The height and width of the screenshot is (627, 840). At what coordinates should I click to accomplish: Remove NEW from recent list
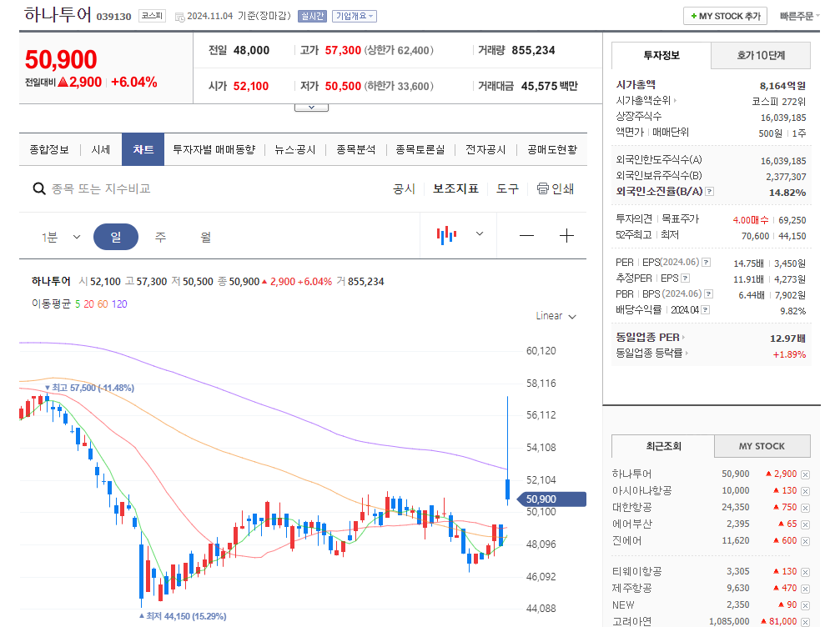(x=805, y=605)
